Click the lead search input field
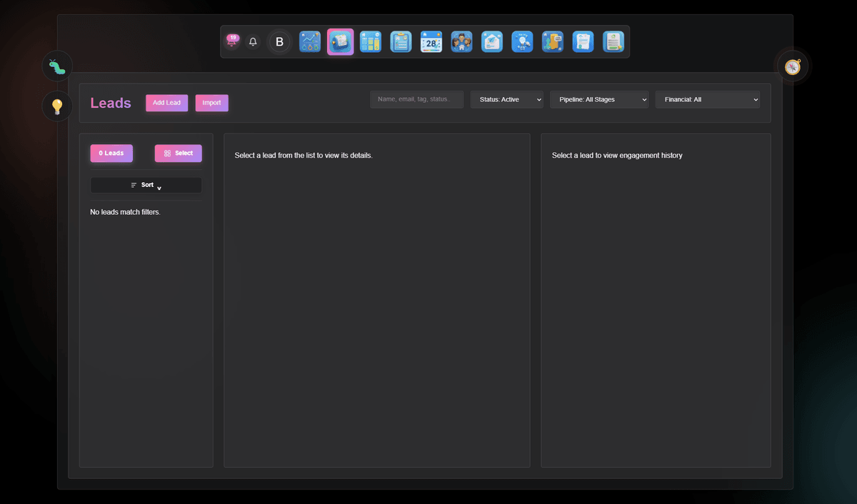 [x=416, y=99]
